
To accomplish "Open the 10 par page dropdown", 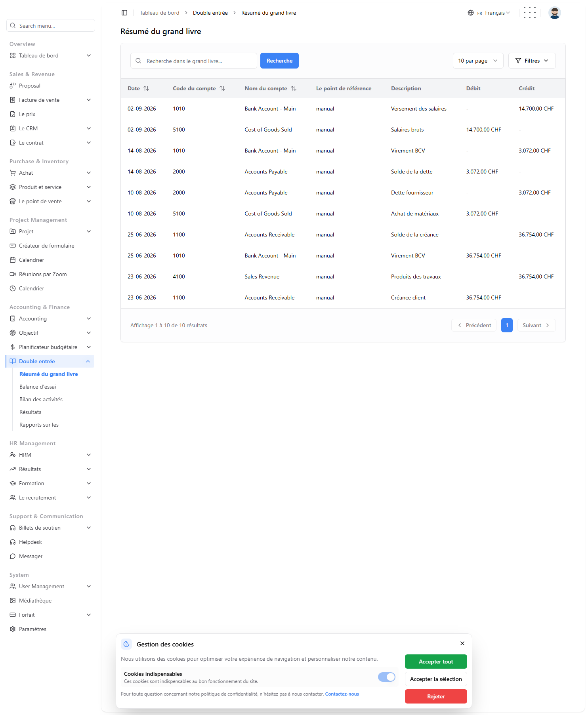I will point(478,61).
